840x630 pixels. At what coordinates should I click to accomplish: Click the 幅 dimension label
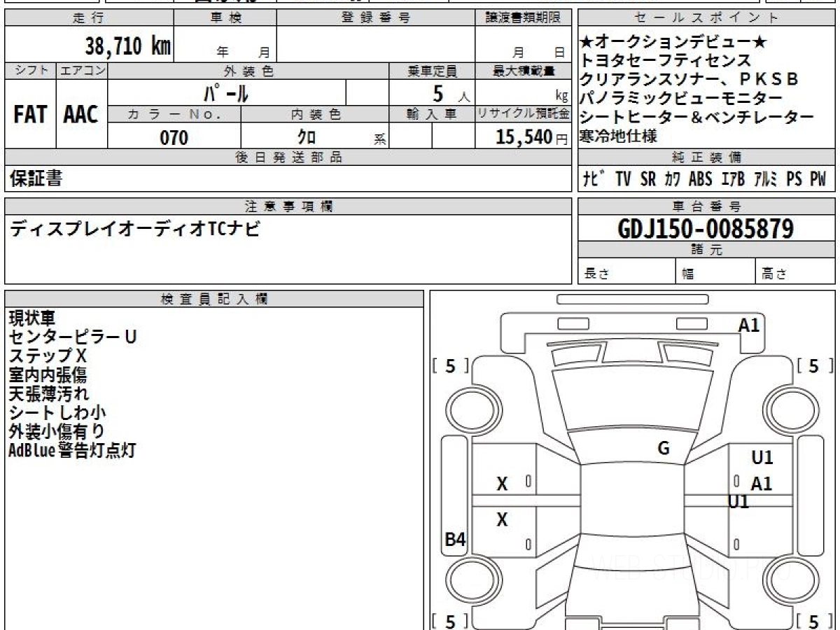pos(687,274)
